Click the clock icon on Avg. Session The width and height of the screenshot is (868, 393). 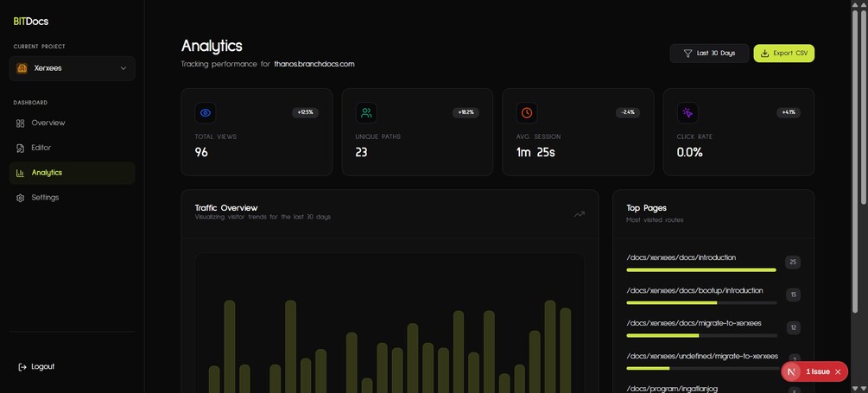(x=527, y=113)
